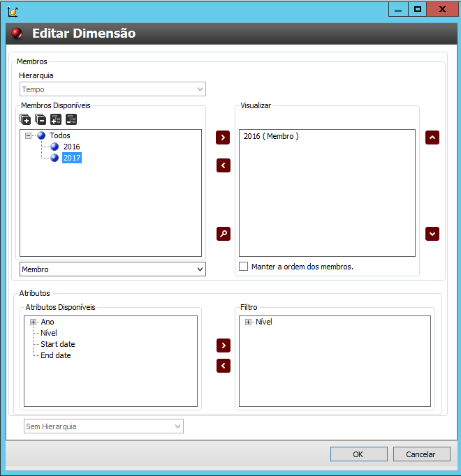The image size is (461, 476).
Task: Open the Sem Hierarquia dropdown
Action: [x=103, y=426]
